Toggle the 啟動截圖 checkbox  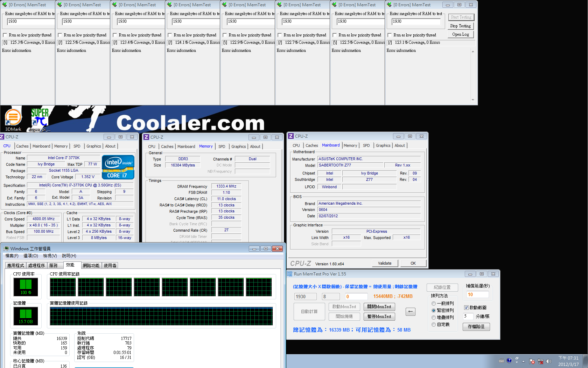point(466,307)
